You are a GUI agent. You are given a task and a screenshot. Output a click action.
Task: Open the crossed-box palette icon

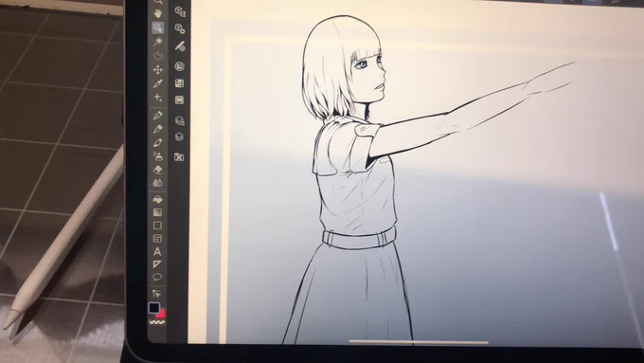pos(179,157)
